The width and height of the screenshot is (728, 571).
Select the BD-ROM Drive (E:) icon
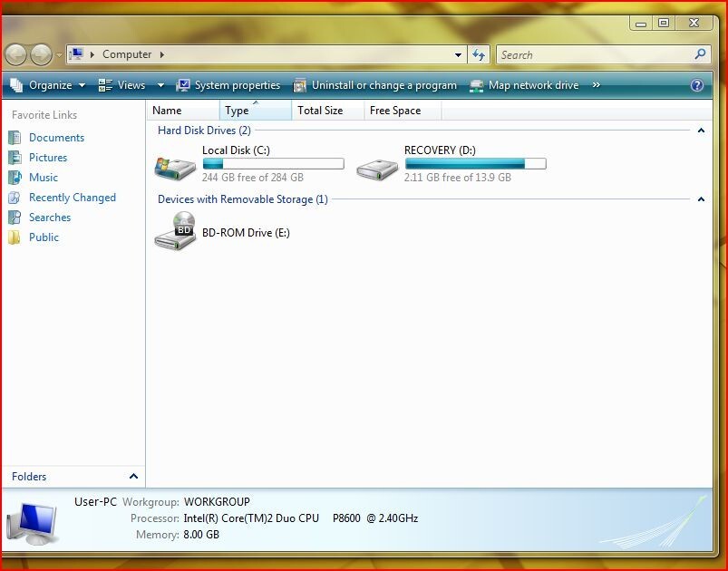pyautogui.click(x=175, y=231)
